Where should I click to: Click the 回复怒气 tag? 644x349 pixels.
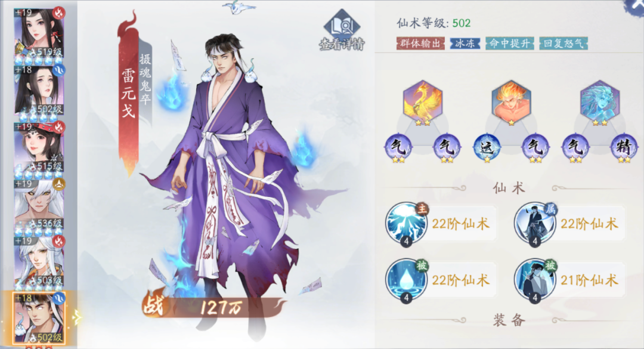tap(563, 43)
